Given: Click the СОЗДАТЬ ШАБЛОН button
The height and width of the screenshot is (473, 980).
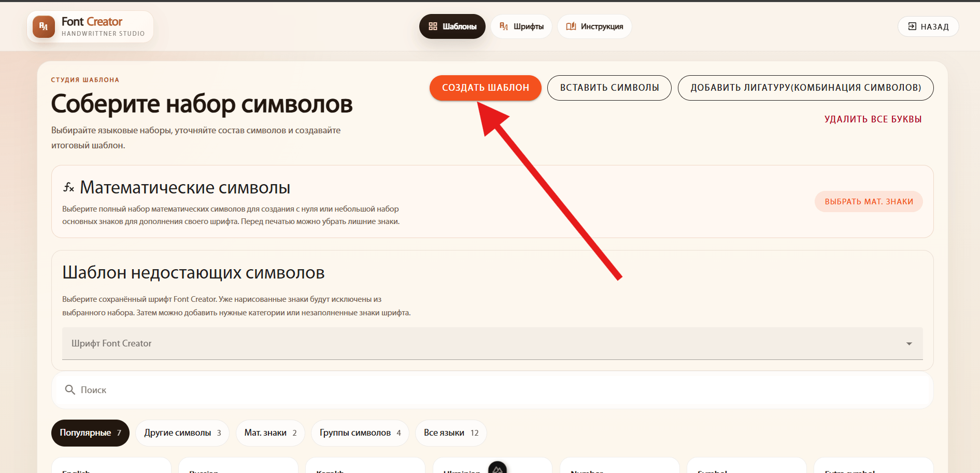Looking at the screenshot, I should coord(486,88).
